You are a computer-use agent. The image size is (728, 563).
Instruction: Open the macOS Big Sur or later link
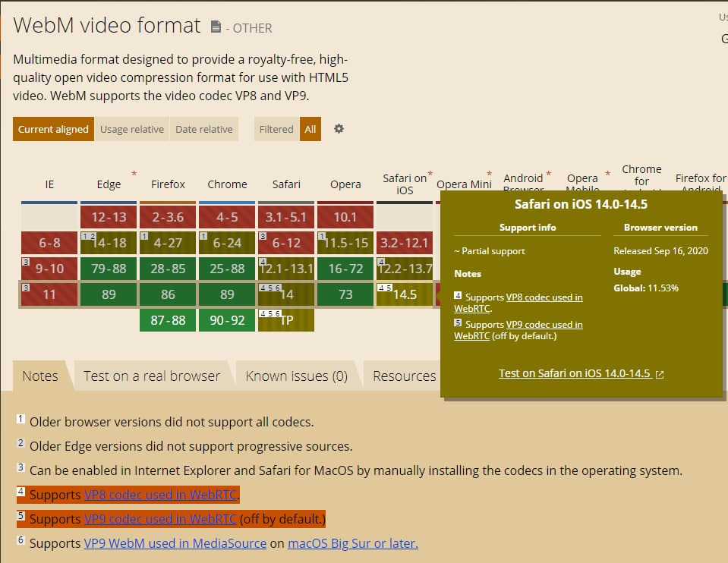pyautogui.click(x=353, y=543)
